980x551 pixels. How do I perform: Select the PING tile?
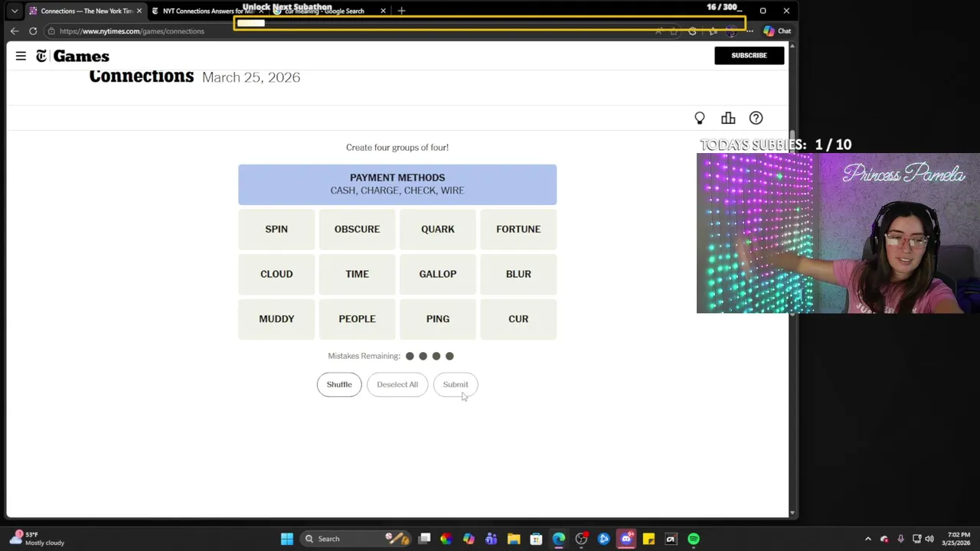point(438,319)
